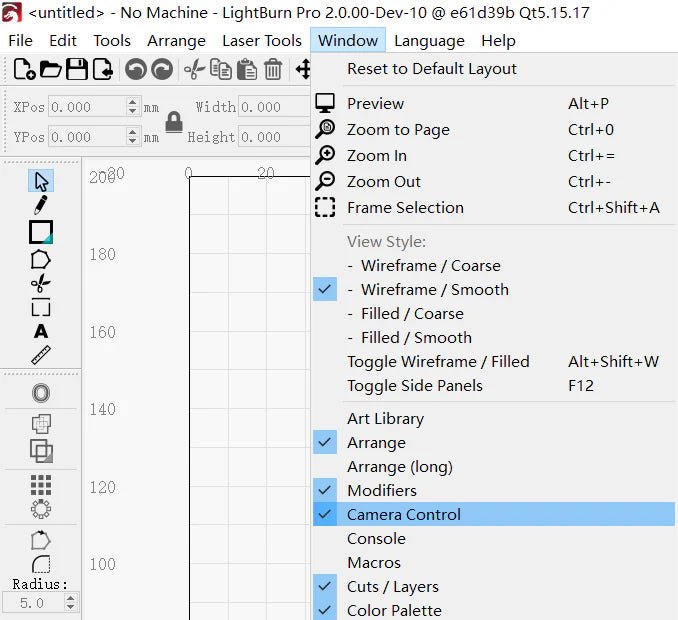Choose Zoom to Page
This screenshot has width=678, height=620.
tap(398, 129)
